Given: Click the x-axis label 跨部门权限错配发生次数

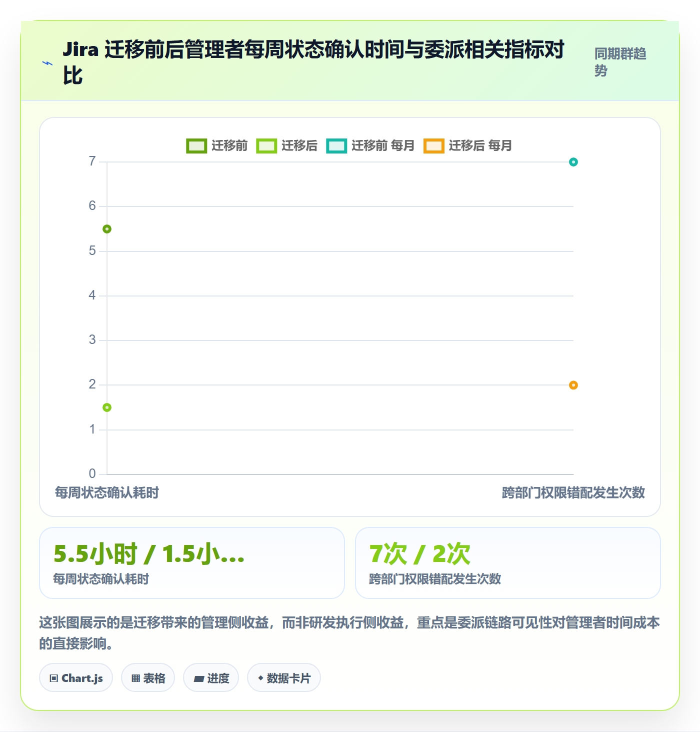Looking at the screenshot, I should click(573, 493).
